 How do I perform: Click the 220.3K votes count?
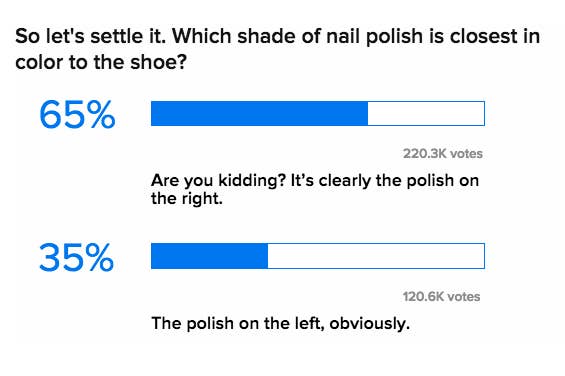coord(443,154)
